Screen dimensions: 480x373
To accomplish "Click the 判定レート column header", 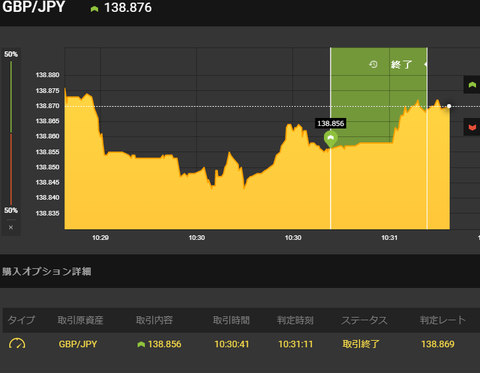I will (x=443, y=320).
